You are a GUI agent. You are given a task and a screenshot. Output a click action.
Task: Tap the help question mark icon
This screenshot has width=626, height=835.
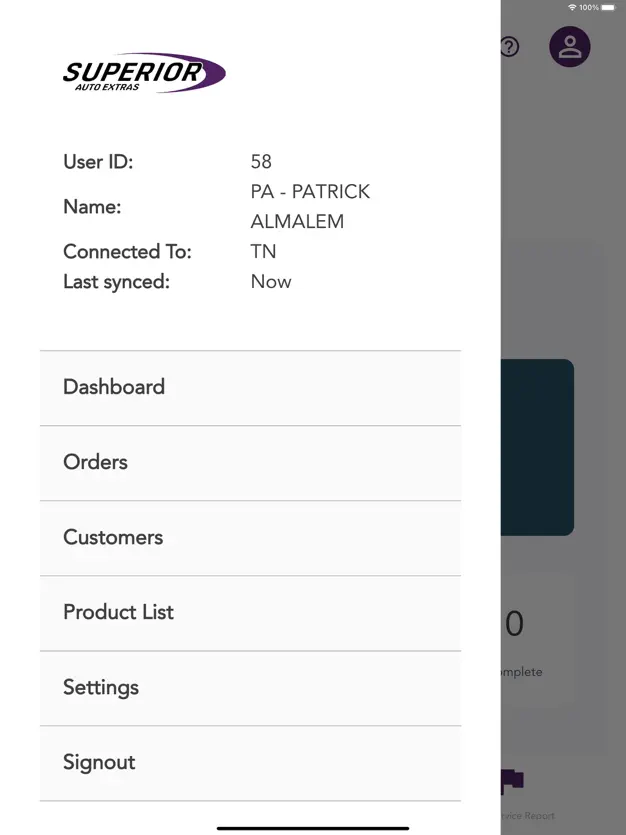[510, 47]
